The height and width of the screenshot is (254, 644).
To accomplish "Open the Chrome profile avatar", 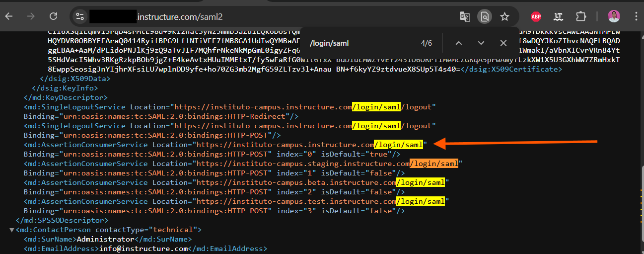I will [614, 16].
